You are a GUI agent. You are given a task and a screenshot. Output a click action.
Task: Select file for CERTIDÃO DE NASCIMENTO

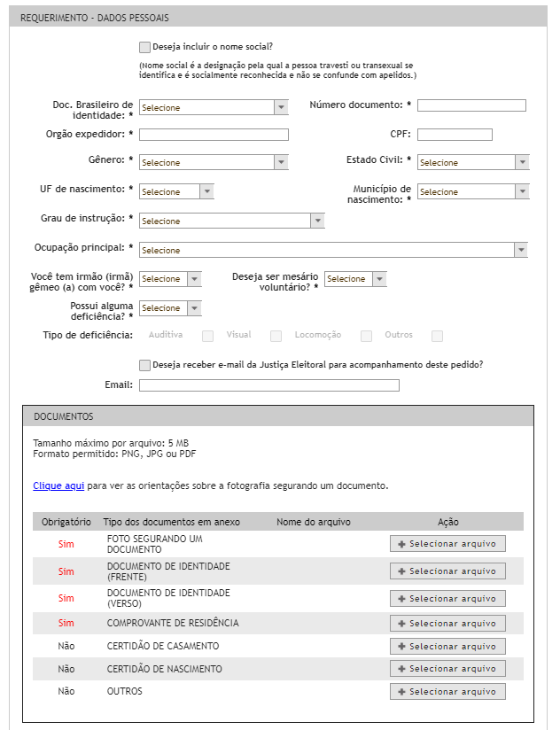pyautogui.click(x=447, y=669)
